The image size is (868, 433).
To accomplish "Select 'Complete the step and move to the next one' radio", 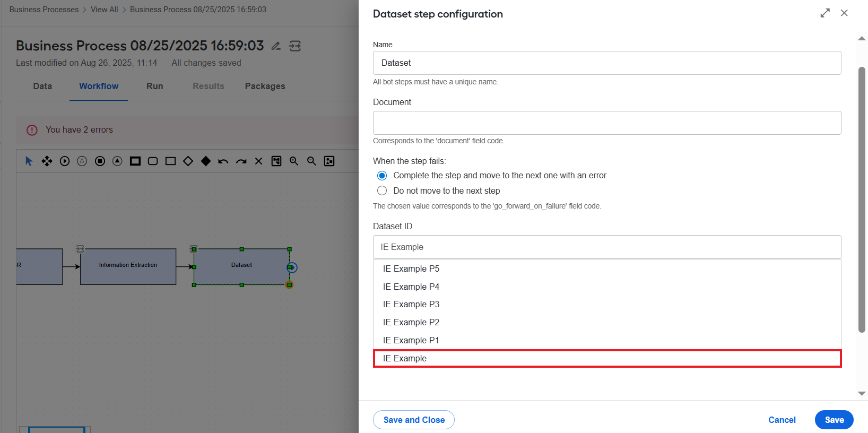I will [382, 176].
